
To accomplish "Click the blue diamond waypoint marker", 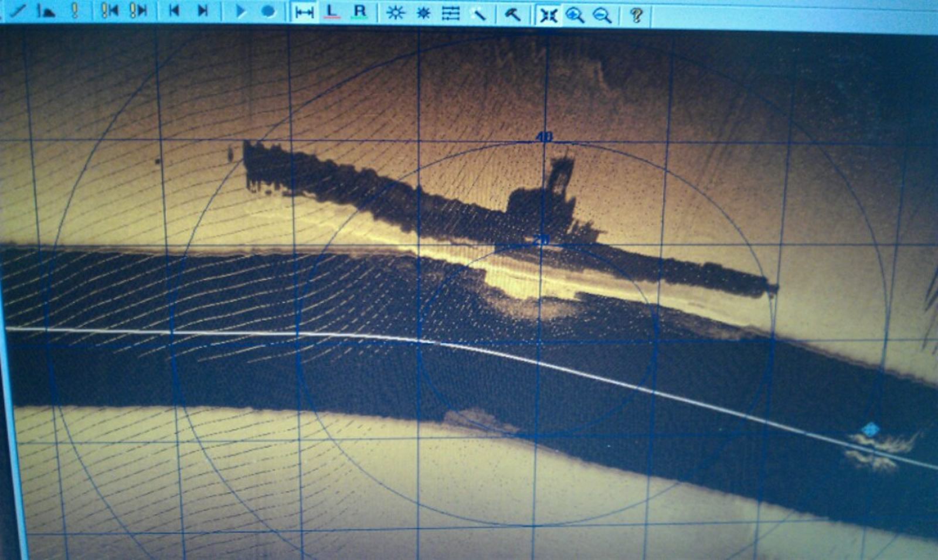I will coord(871,431).
